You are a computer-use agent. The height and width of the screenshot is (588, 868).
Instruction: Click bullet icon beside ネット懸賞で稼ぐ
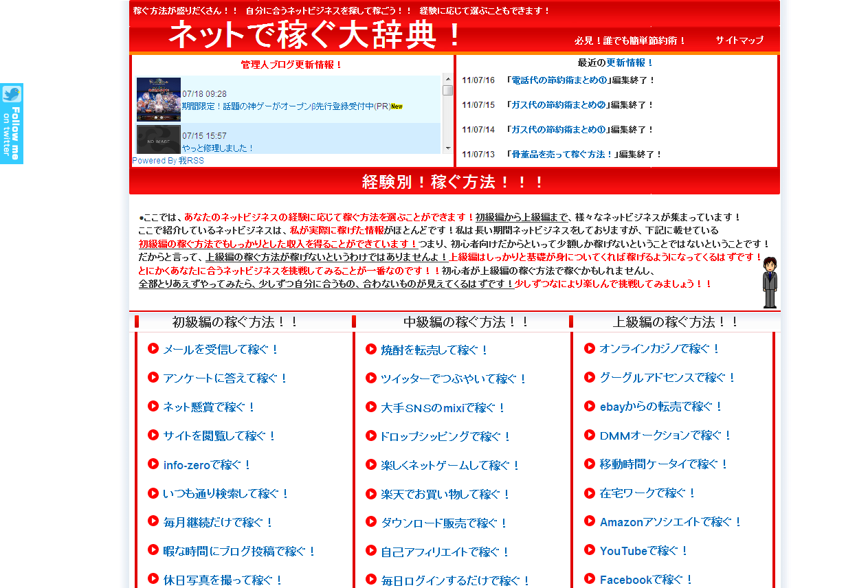[x=153, y=406]
